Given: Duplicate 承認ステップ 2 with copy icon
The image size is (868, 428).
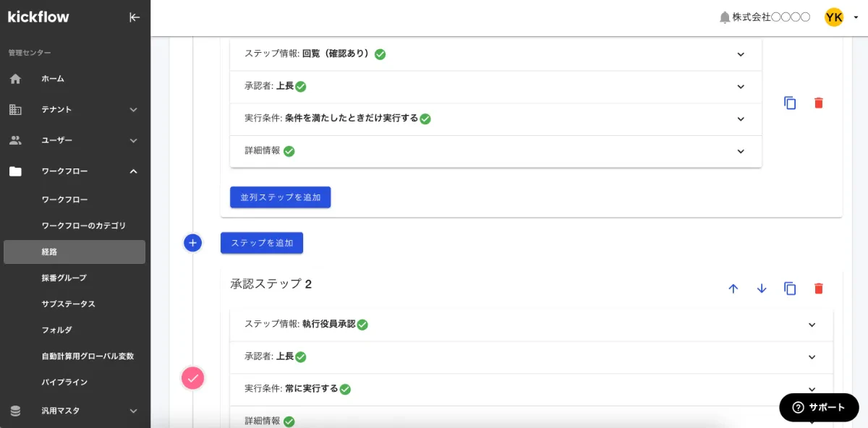Looking at the screenshot, I should (790, 288).
